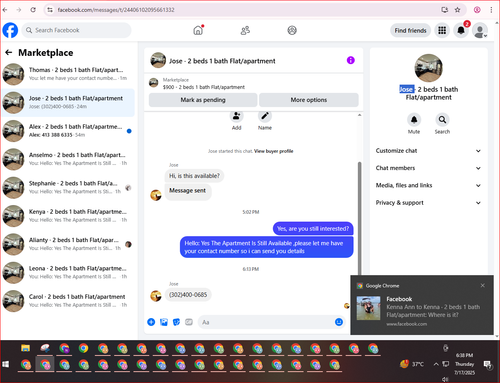Search in conversation with magnifier icon
Image resolution: width=500 pixels, height=383 pixels.
coord(442,119)
